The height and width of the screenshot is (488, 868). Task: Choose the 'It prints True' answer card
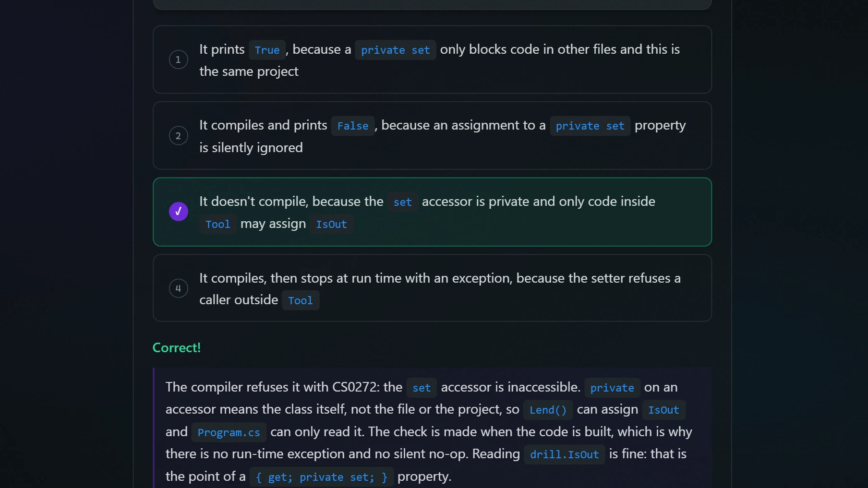click(432, 60)
